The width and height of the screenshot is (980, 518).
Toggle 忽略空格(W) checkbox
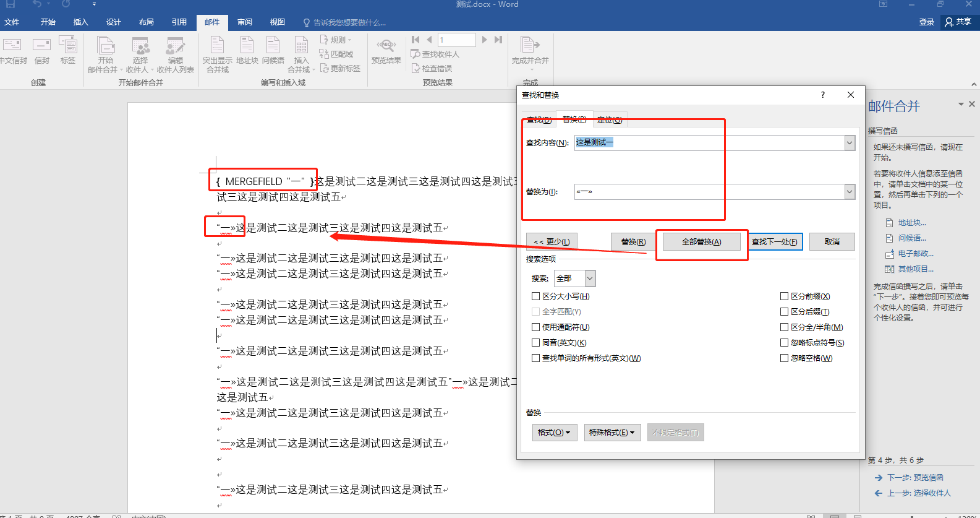point(784,358)
